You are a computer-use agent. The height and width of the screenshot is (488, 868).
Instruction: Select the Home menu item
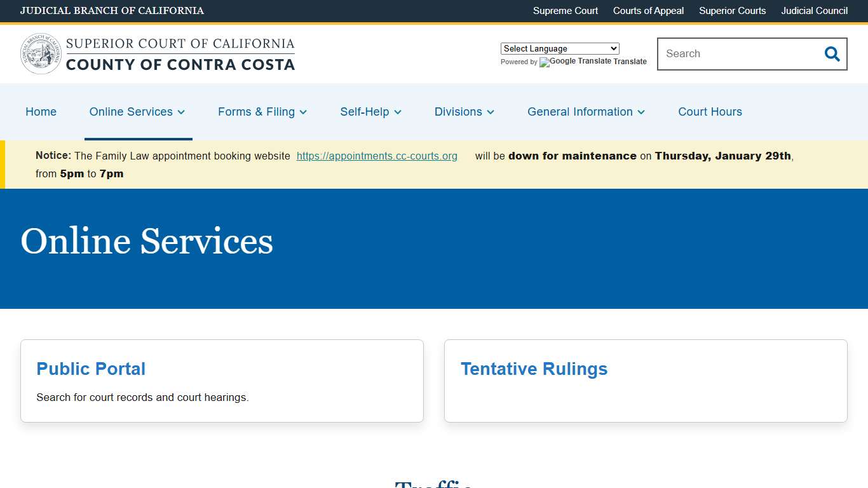pyautogui.click(x=41, y=112)
